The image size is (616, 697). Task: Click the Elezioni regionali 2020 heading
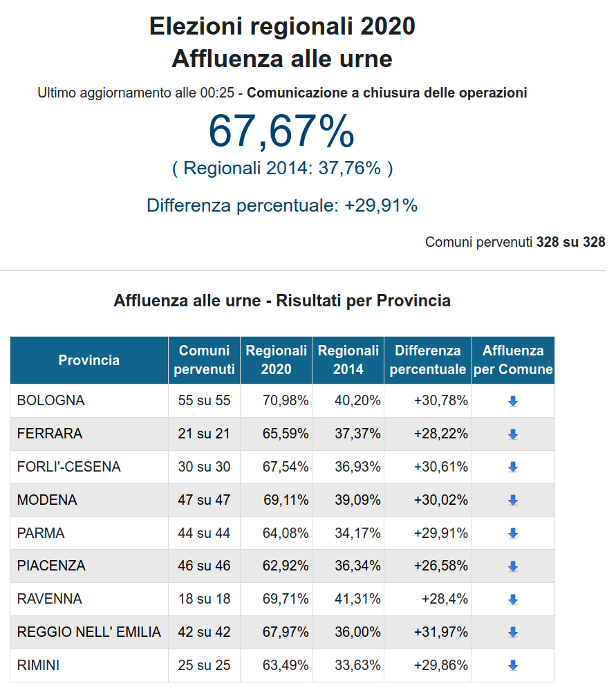click(x=282, y=26)
